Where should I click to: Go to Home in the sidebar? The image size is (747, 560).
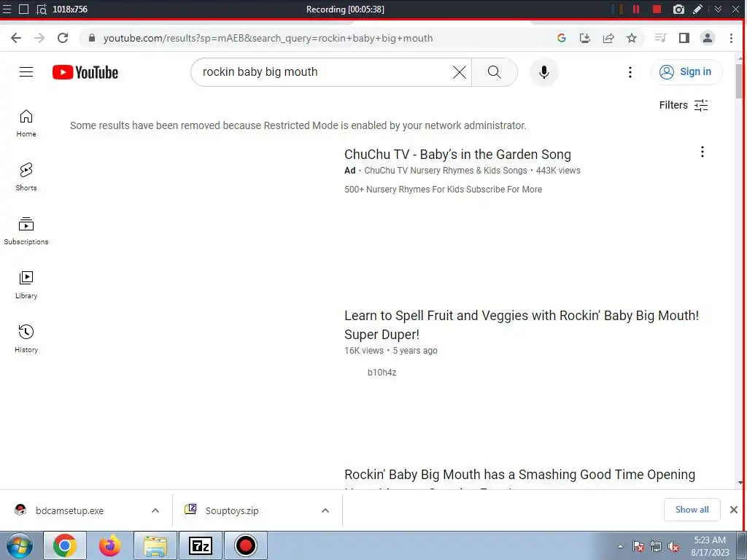(26, 123)
